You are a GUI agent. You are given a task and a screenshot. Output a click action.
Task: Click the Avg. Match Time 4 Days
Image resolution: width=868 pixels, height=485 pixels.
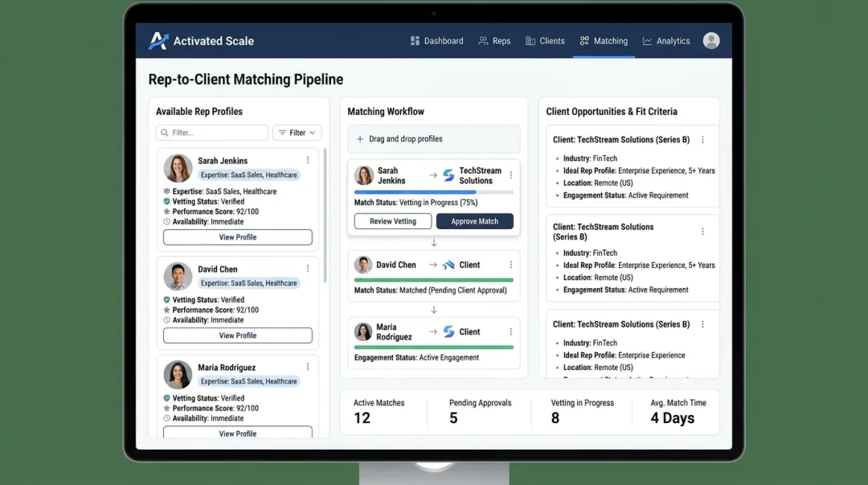(x=673, y=418)
